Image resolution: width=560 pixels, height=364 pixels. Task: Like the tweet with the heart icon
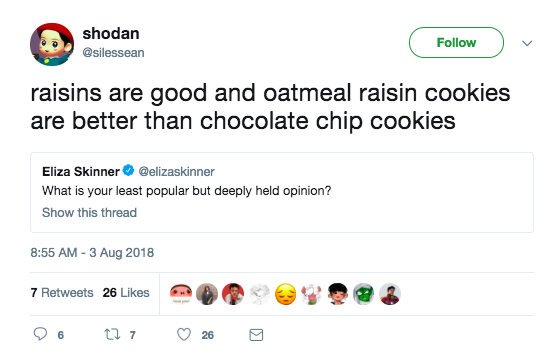184,334
